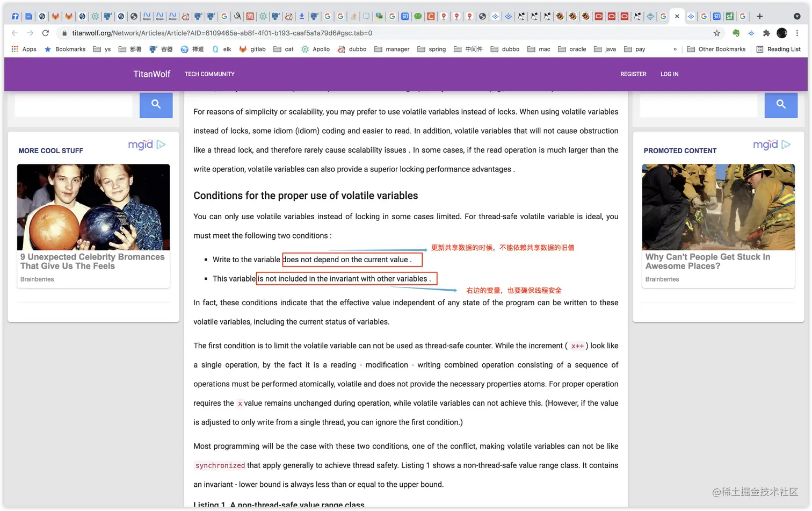Viewport: 812px width, 511px height.
Task: Click the x++ inline code text
Action: [577, 346]
